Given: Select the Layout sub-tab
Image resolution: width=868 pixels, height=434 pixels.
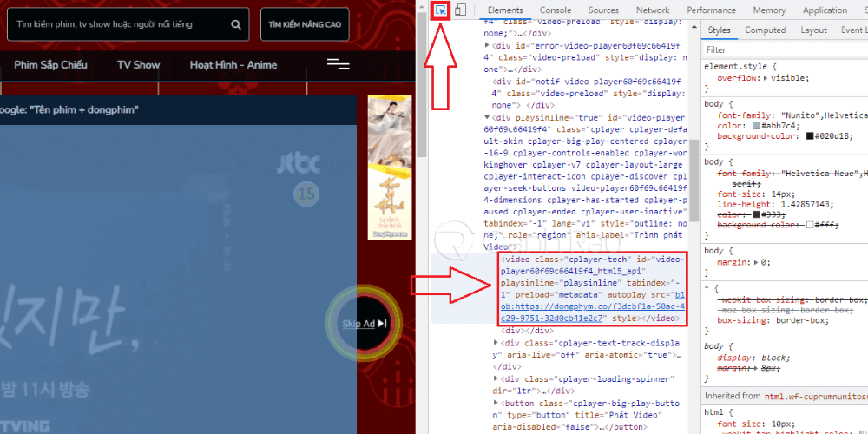Looking at the screenshot, I should pyautogui.click(x=813, y=30).
